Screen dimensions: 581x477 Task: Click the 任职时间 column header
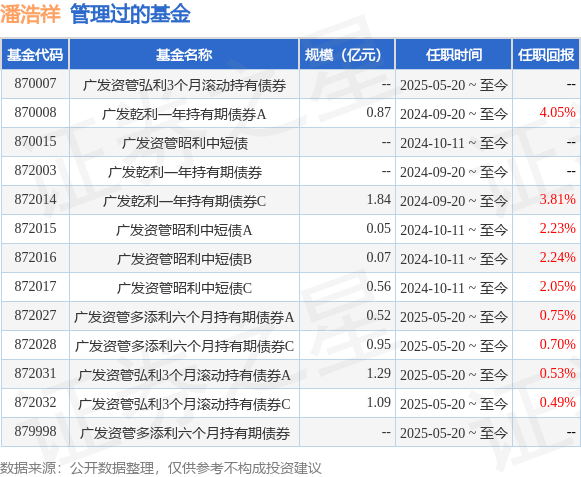click(x=454, y=55)
